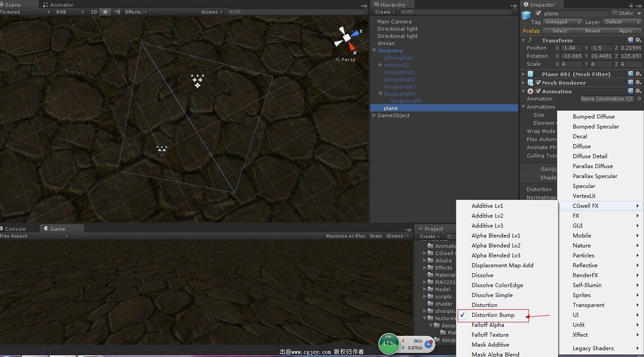Image resolution: width=644 pixels, height=357 pixels.
Task: Toggle scene audio speaker icon
Action: (117, 12)
